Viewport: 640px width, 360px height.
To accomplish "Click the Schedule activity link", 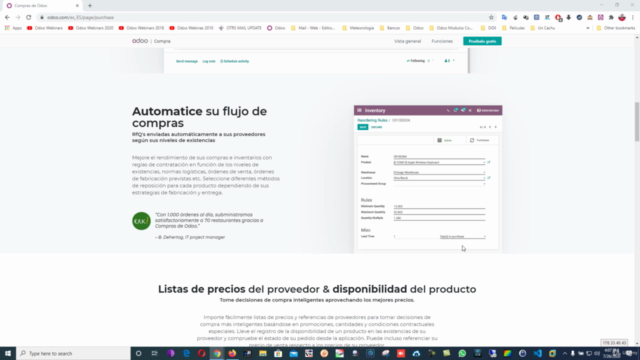I will coord(235,61).
